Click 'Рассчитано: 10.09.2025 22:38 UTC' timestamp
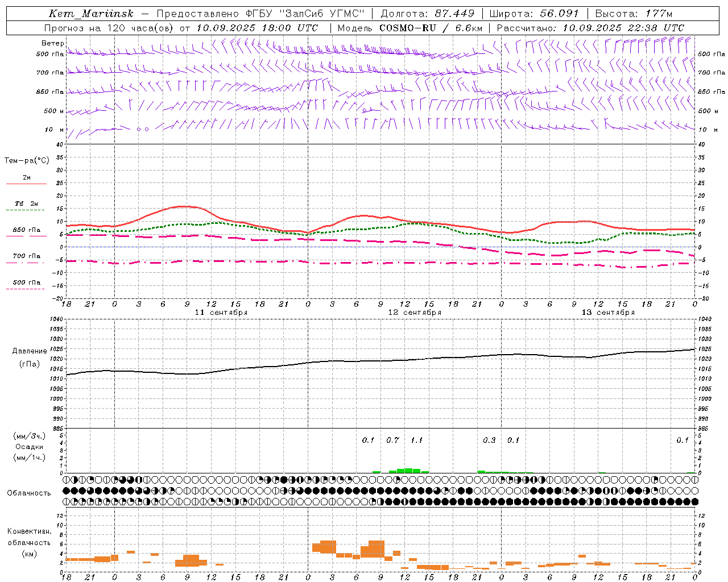Viewport: 728px width, 582px height. [590, 28]
